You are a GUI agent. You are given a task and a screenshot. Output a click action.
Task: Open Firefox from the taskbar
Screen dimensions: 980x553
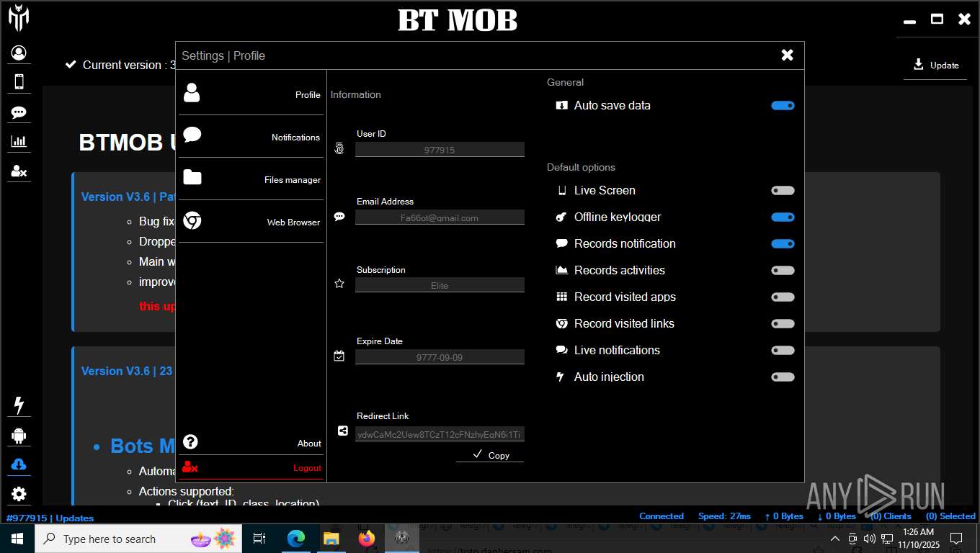coord(366,539)
